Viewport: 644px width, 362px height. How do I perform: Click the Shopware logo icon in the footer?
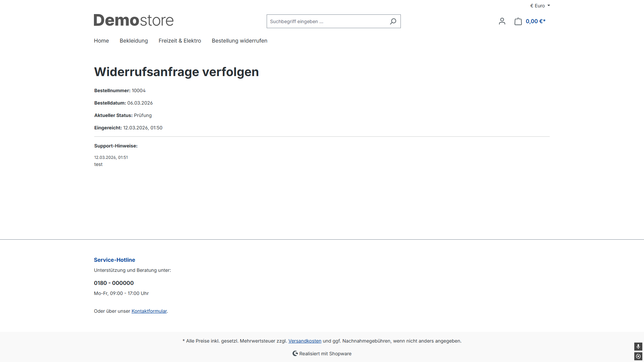pos(295,353)
